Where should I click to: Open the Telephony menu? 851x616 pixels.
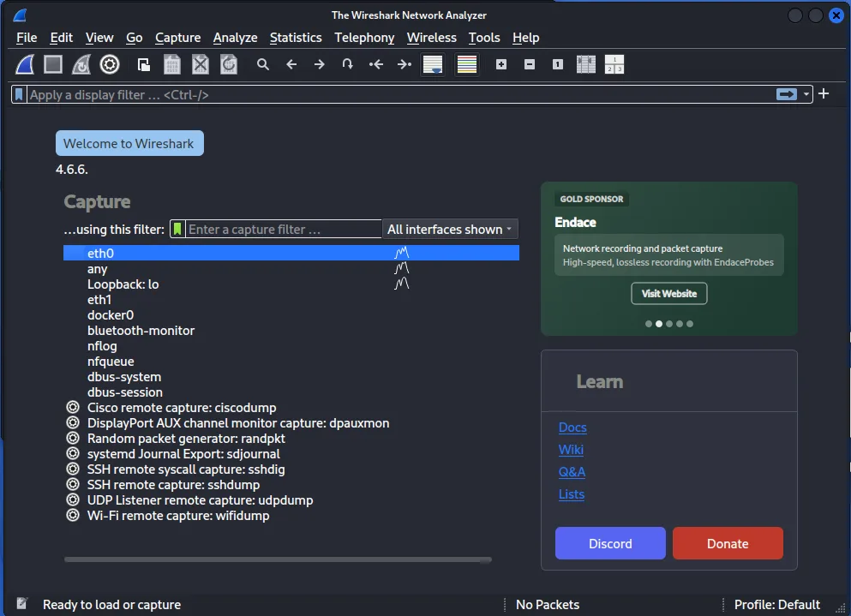(x=364, y=38)
